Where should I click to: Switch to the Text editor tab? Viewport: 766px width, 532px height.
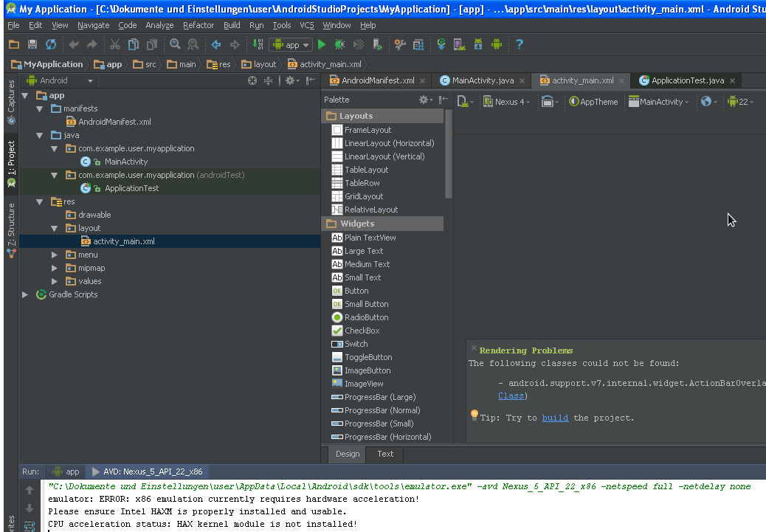tap(385, 454)
